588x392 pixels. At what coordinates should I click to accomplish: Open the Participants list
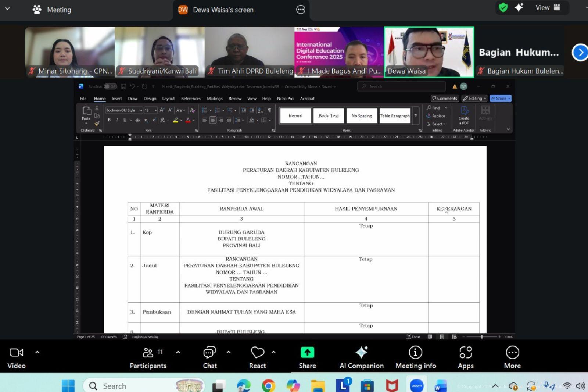click(x=148, y=353)
